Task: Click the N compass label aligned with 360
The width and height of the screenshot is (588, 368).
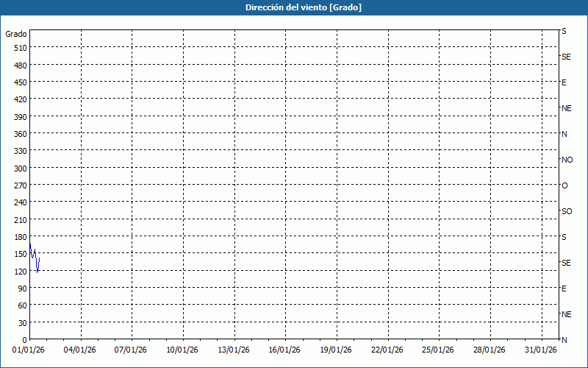Action: 564,134
